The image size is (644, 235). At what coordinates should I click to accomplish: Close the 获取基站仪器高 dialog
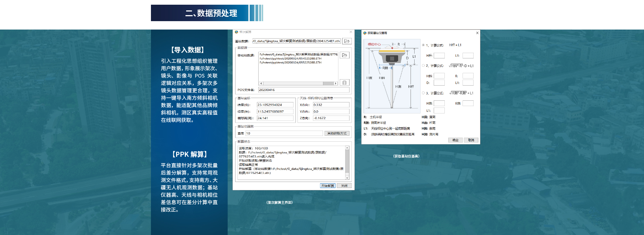(477, 33)
